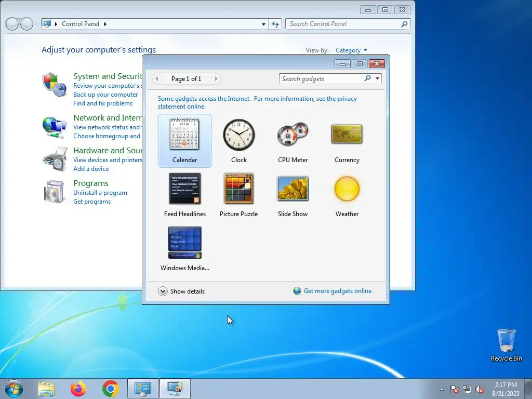532x399 pixels.
Task: Select the CPU Meter gadget
Action: (x=293, y=141)
